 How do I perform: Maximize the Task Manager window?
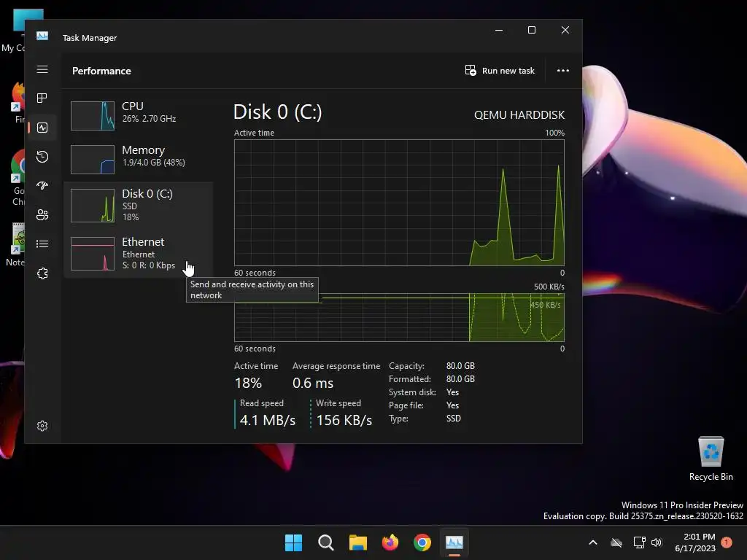532,30
